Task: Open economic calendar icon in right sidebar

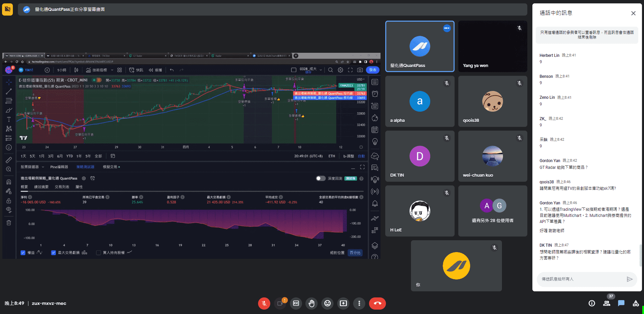Action: [375, 130]
